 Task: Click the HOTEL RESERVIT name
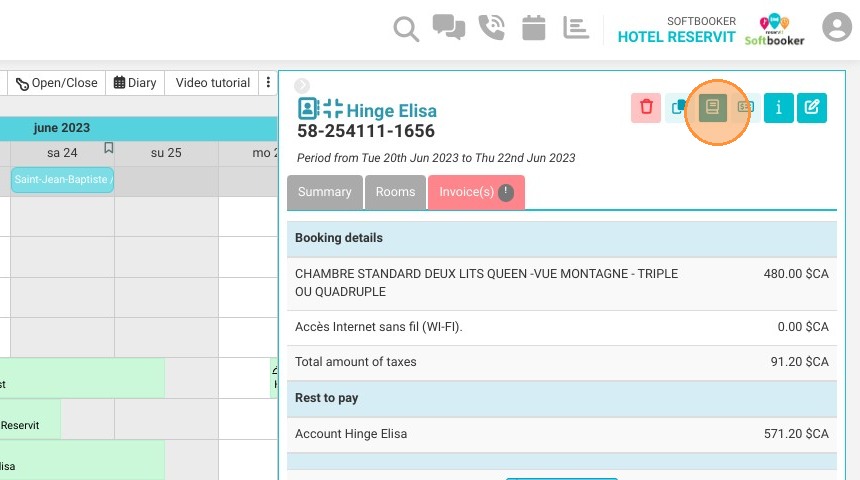pyautogui.click(x=676, y=37)
